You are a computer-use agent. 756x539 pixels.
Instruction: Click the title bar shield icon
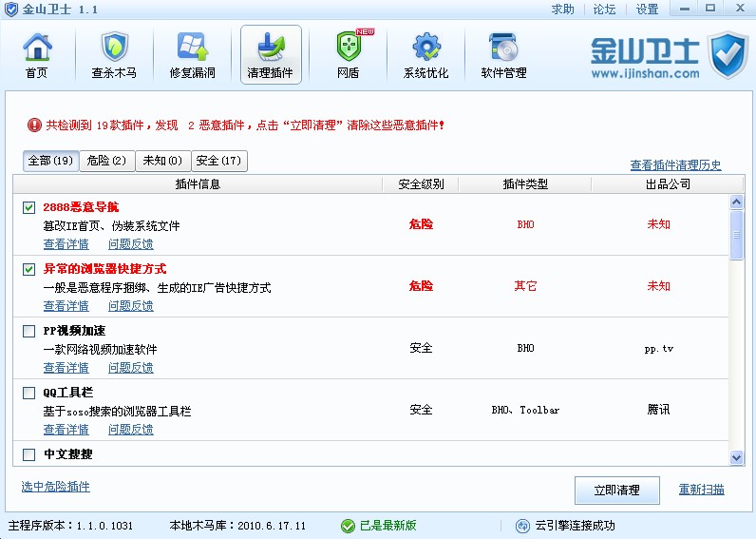pyautogui.click(x=10, y=10)
